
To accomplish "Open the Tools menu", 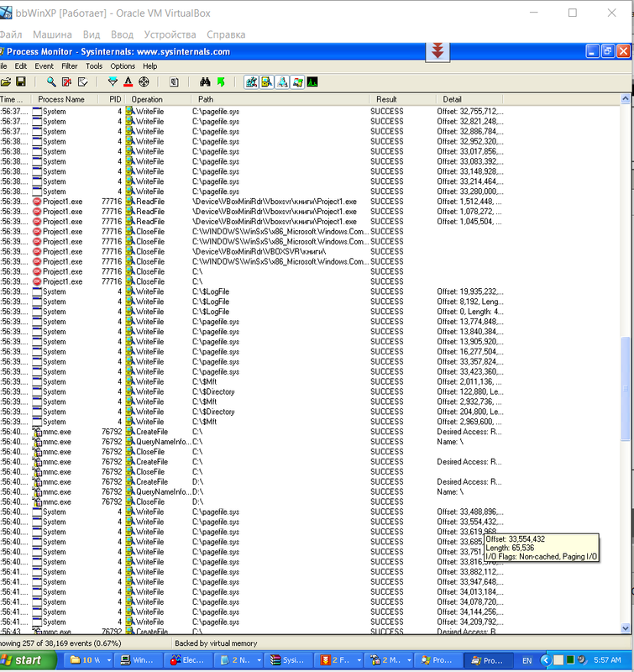I will (94, 66).
